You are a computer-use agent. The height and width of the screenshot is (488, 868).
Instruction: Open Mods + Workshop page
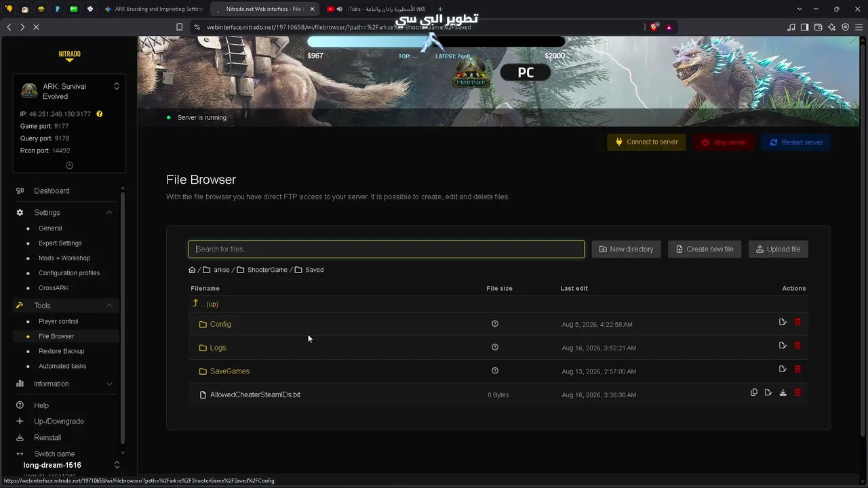pos(64,258)
